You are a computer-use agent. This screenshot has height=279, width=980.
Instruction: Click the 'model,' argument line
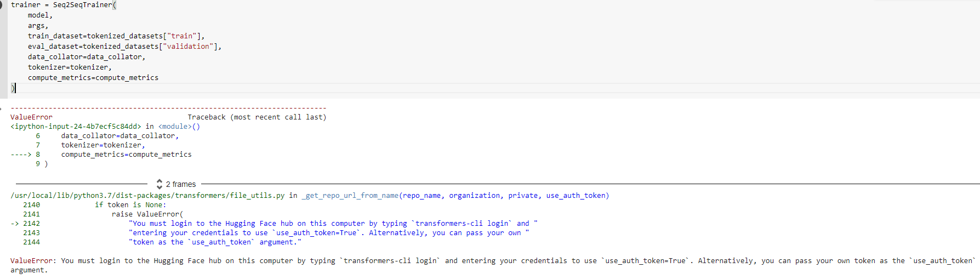click(41, 15)
